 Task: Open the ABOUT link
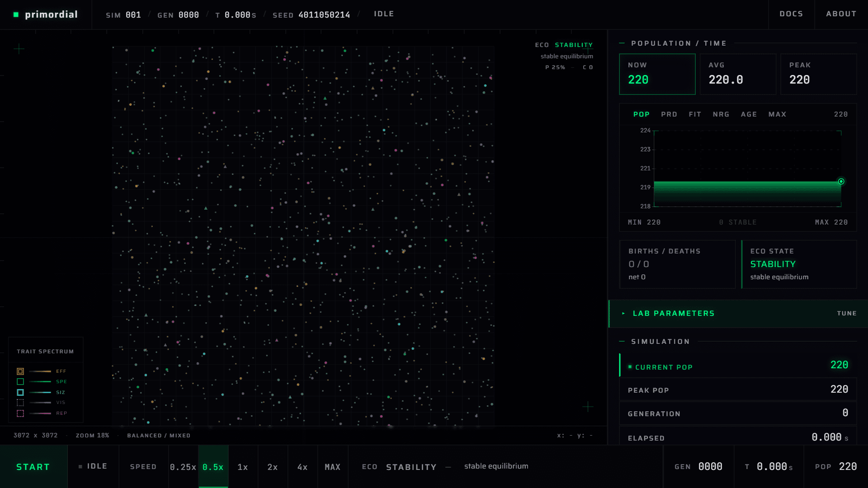pyautogui.click(x=841, y=14)
